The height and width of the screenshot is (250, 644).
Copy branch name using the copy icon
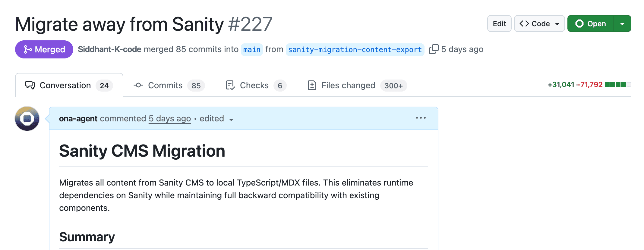click(434, 49)
